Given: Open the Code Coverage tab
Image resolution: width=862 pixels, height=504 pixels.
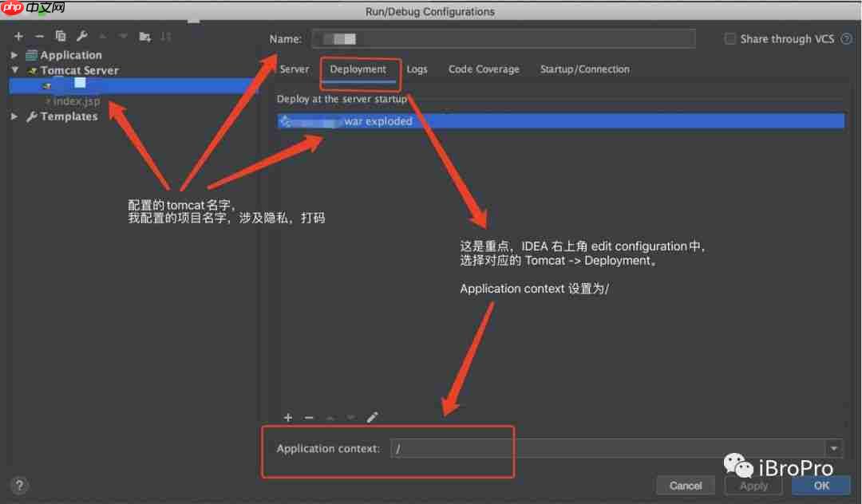Looking at the screenshot, I should click(x=484, y=69).
